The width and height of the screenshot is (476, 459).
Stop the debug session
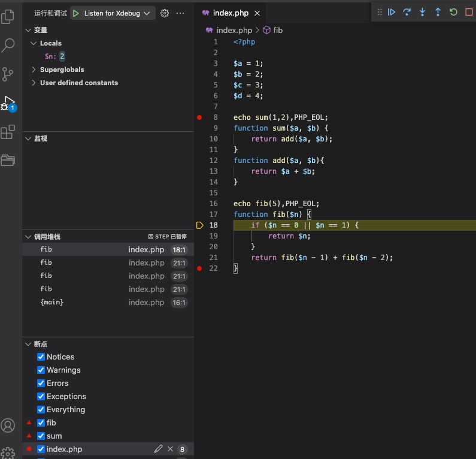tap(469, 12)
